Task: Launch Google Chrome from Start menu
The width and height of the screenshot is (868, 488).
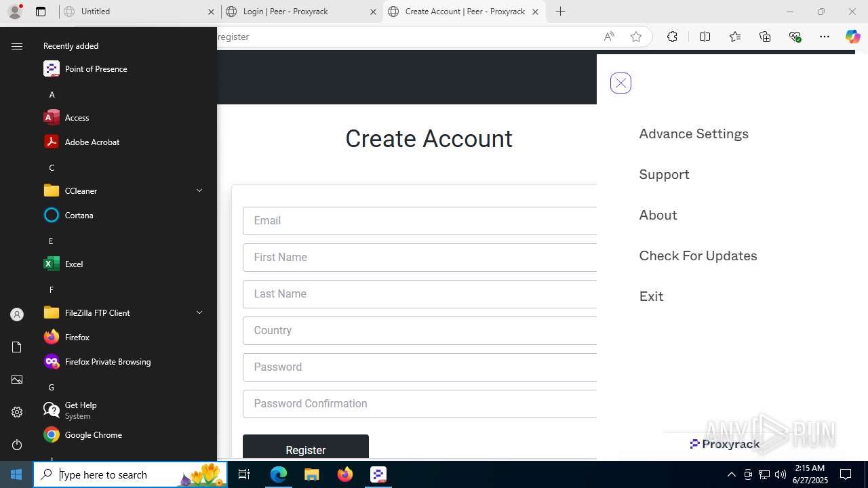Action: tap(125, 434)
